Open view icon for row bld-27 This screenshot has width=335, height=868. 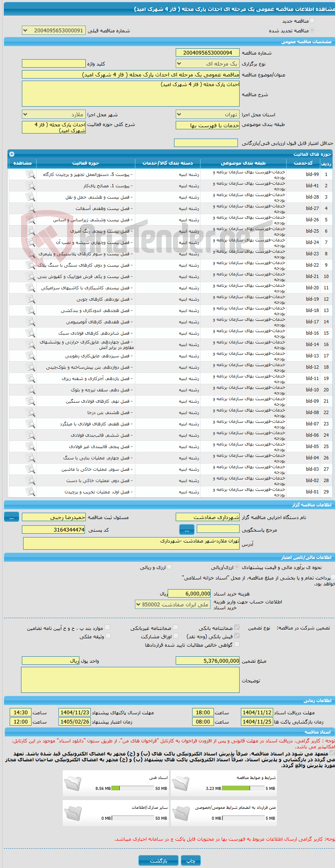(30, 208)
